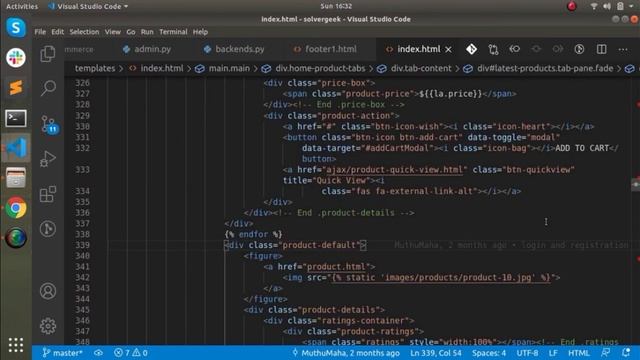The height and width of the screenshot is (360, 640).
Task: Open the editor More Actions ellipsis
Action: (x=623, y=49)
